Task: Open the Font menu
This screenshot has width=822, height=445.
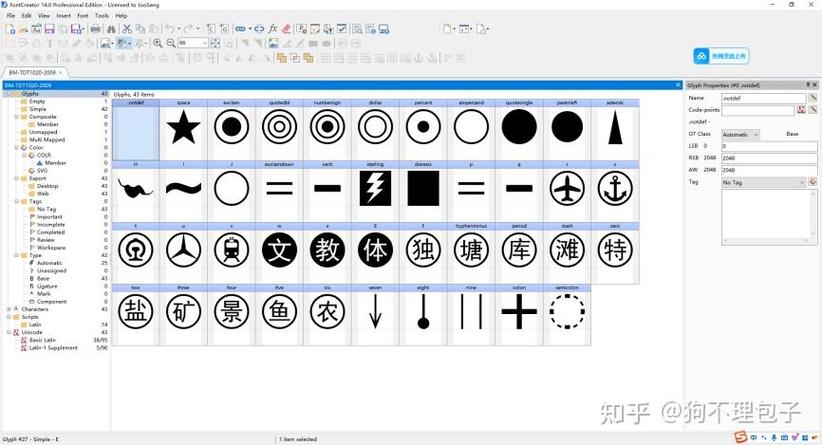Action: point(83,16)
